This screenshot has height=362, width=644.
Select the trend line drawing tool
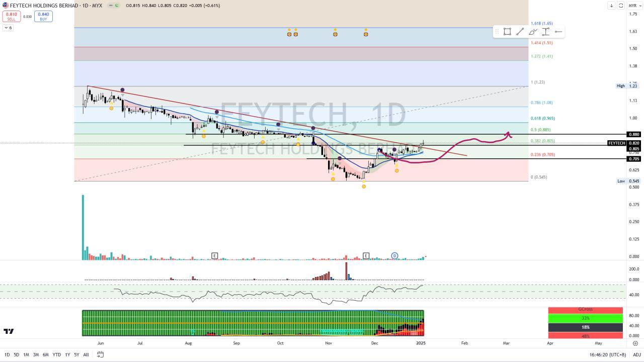click(x=520, y=32)
